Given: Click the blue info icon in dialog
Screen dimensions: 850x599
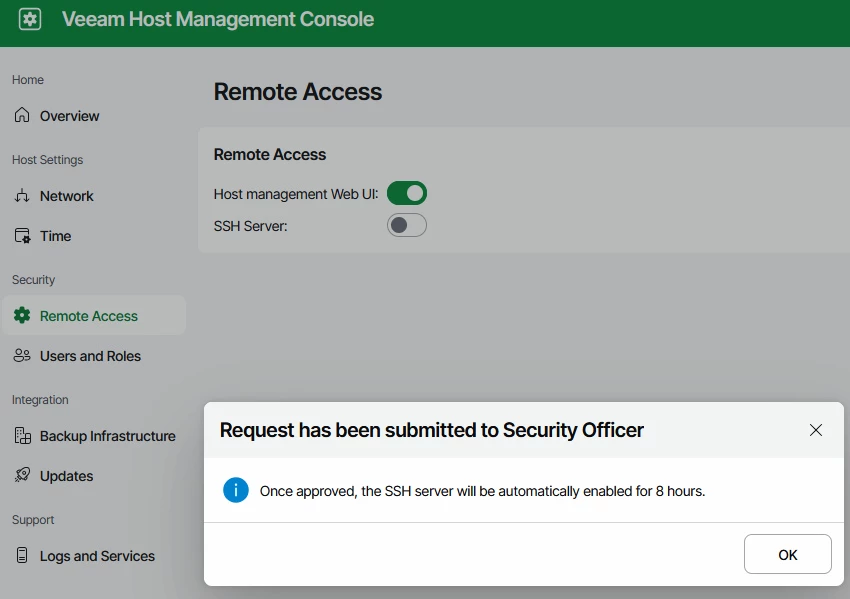Looking at the screenshot, I should pos(236,490).
